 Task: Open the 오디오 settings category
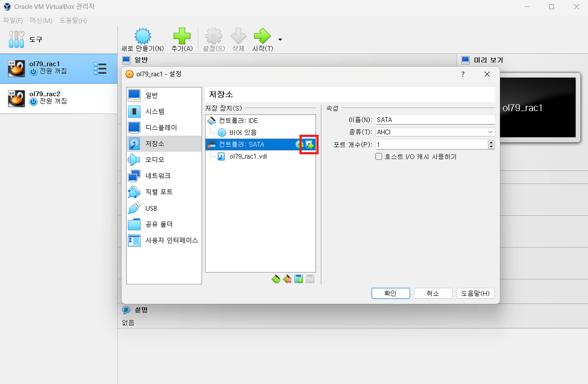[164, 160]
